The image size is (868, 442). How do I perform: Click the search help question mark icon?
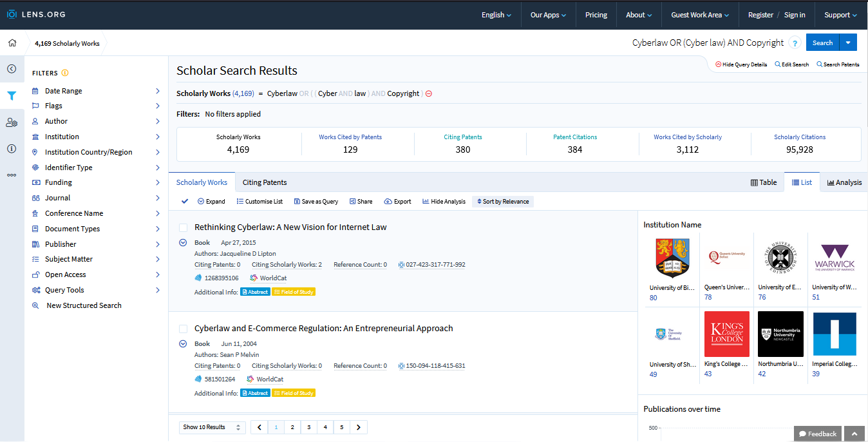tap(795, 43)
